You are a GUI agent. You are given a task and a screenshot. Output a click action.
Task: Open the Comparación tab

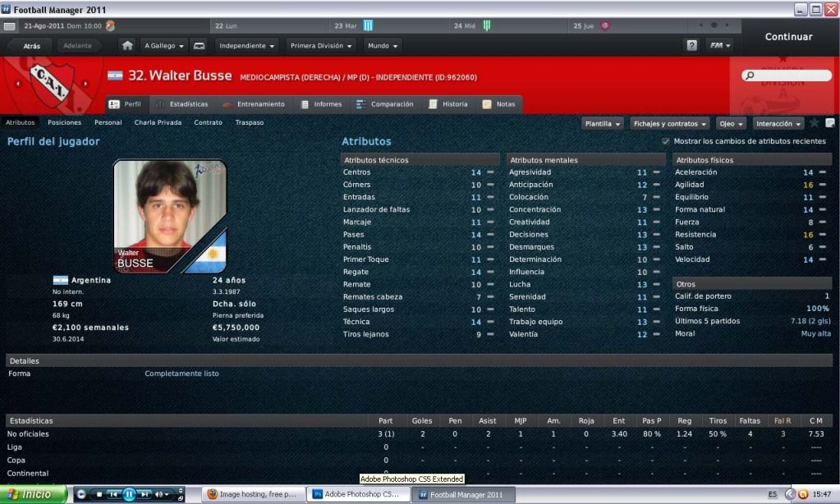pyautogui.click(x=385, y=104)
